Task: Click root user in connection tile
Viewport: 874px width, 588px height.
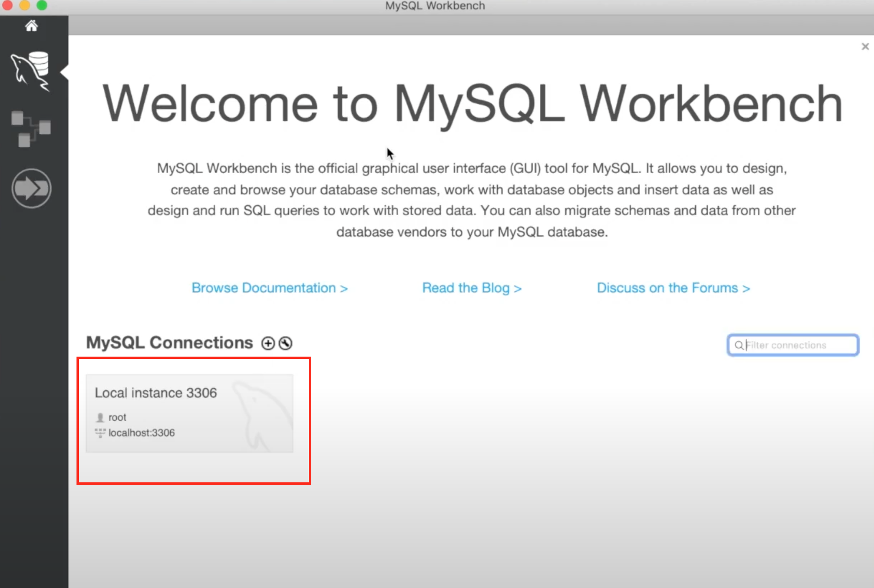Action: 117,417
